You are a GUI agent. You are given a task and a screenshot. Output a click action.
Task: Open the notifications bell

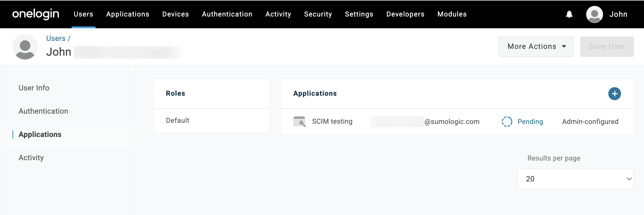(569, 14)
